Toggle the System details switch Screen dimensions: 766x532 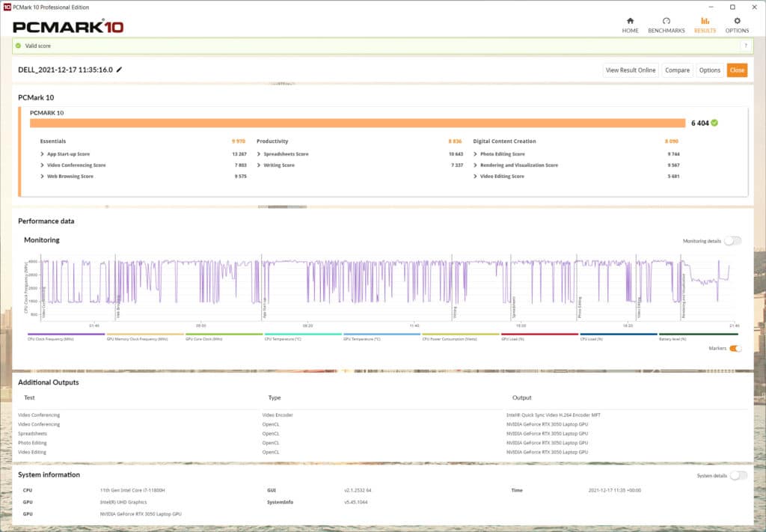(x=738, y=475)
